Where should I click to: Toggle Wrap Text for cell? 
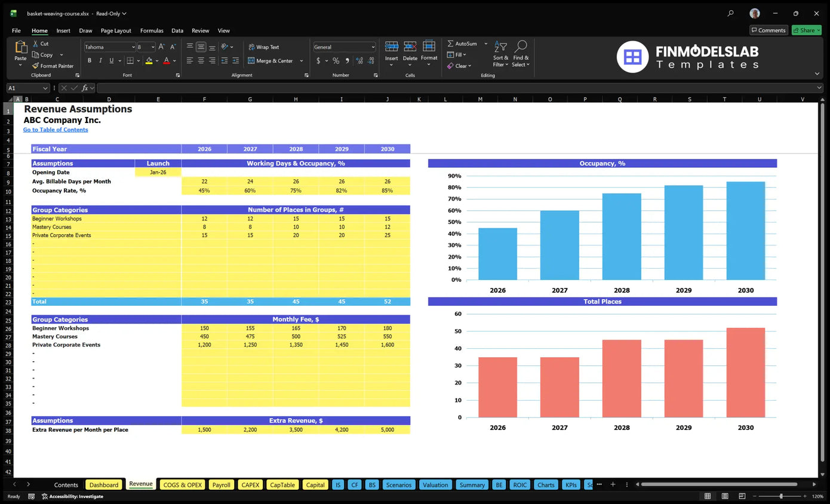(263, 47)
